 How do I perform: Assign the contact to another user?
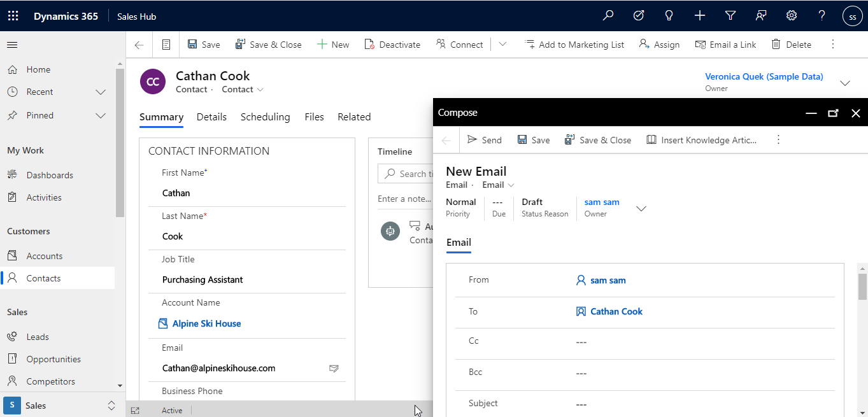659,45
